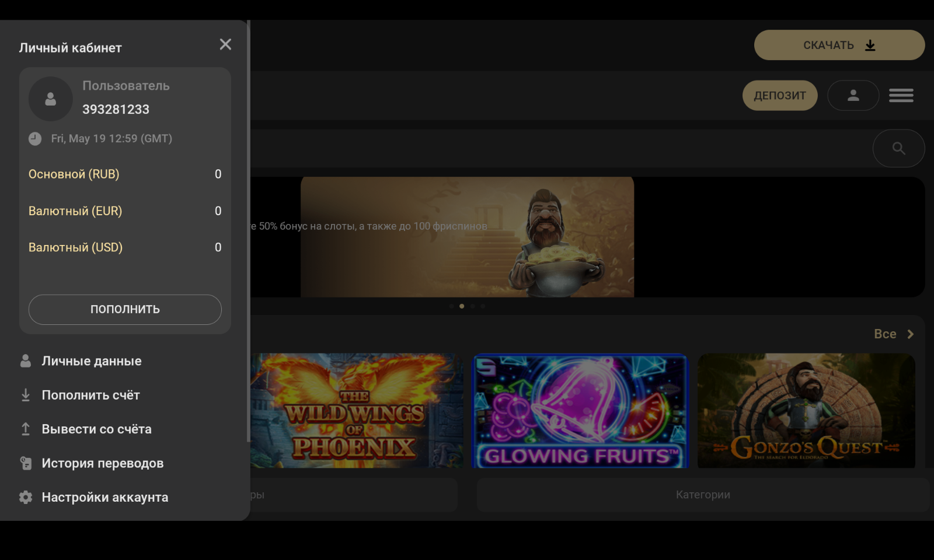Screen dimensions: 934x560
Task: Open the Категории tab
Action: click(x=703, y=495)
